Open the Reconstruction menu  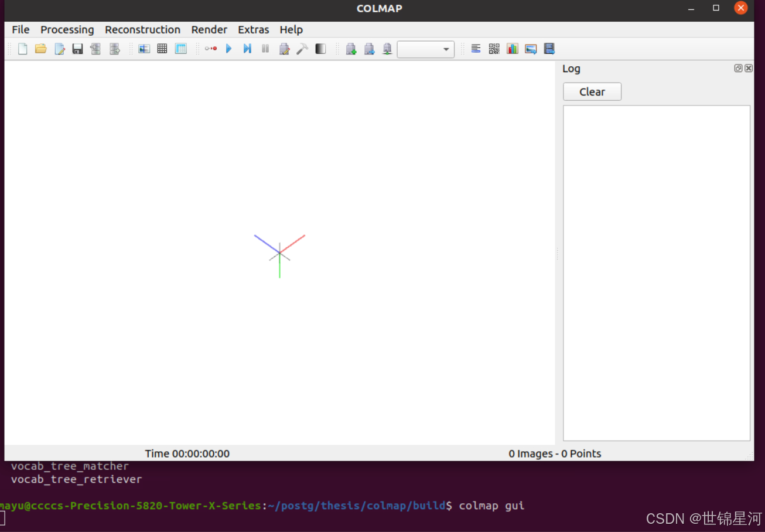tap(142, 29)
